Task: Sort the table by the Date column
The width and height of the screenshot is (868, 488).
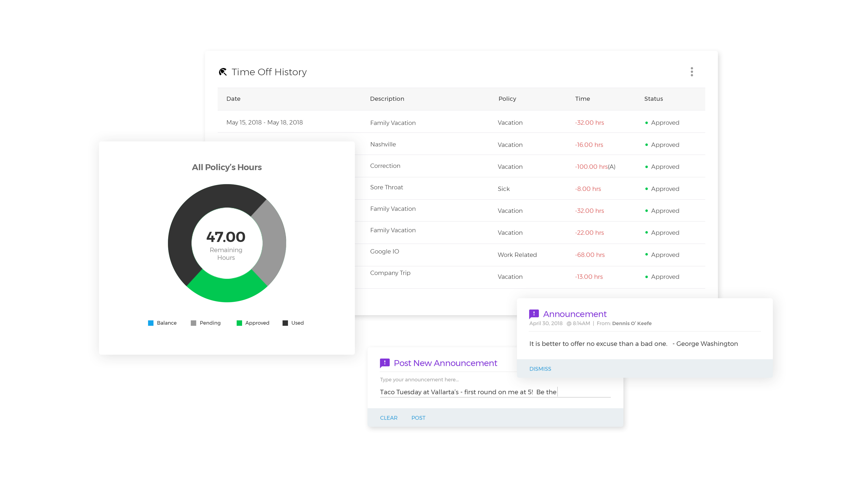Action: pos(233,99)
